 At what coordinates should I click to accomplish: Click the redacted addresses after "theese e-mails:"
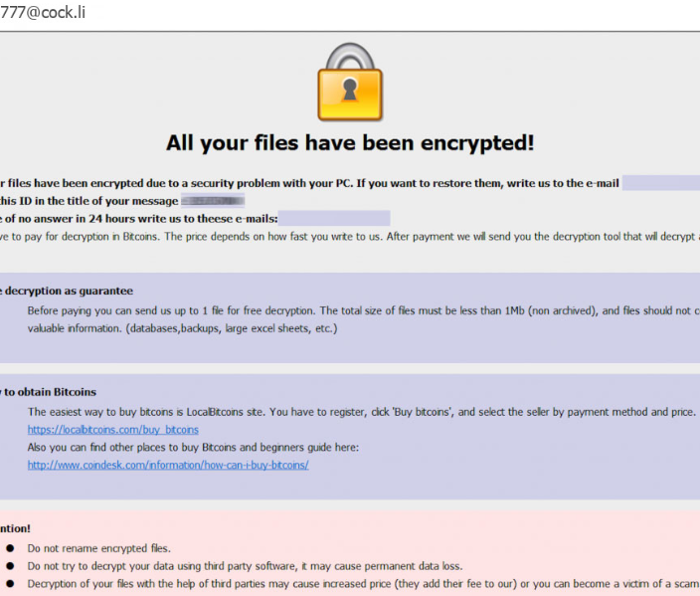point(334,218)
